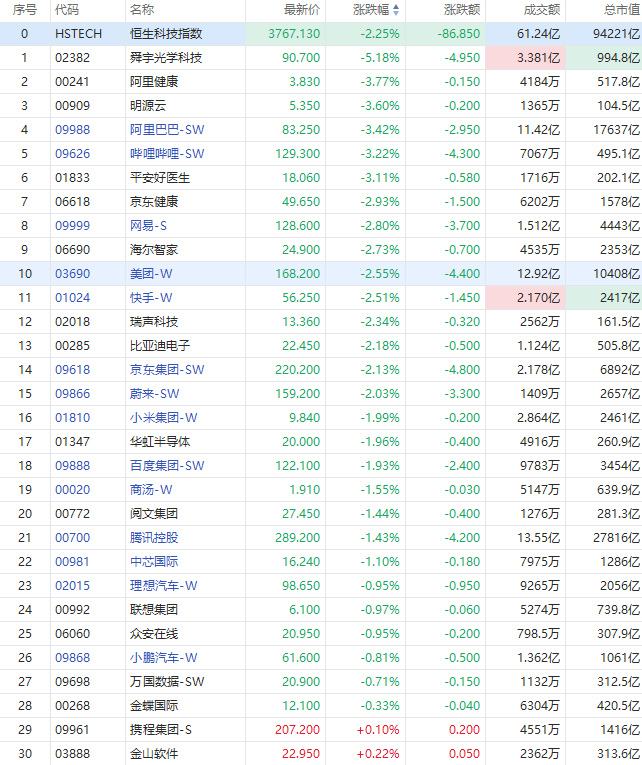
Task: Select 携程集团-S name cell
Action: point(160,730)
